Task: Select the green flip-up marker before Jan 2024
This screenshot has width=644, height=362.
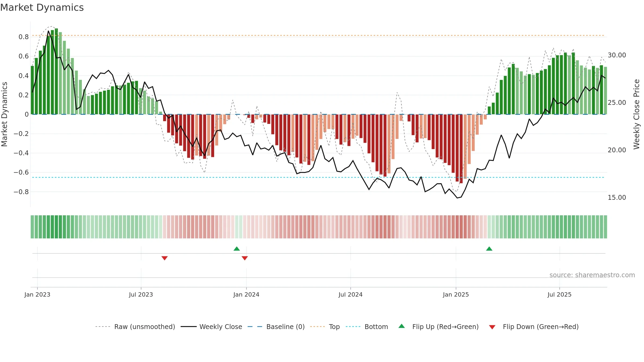Action: [237, 249]
